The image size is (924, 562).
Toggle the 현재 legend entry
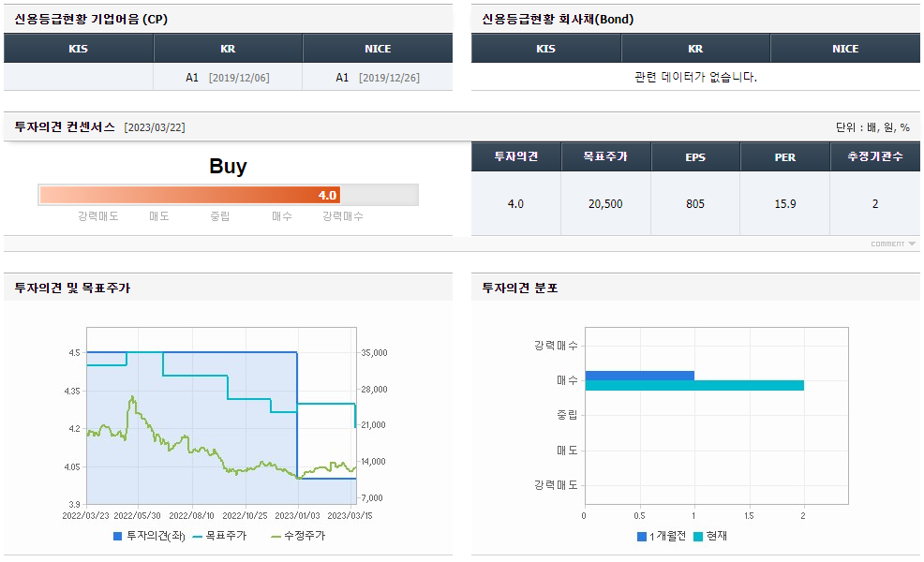(x=710, y=536)
